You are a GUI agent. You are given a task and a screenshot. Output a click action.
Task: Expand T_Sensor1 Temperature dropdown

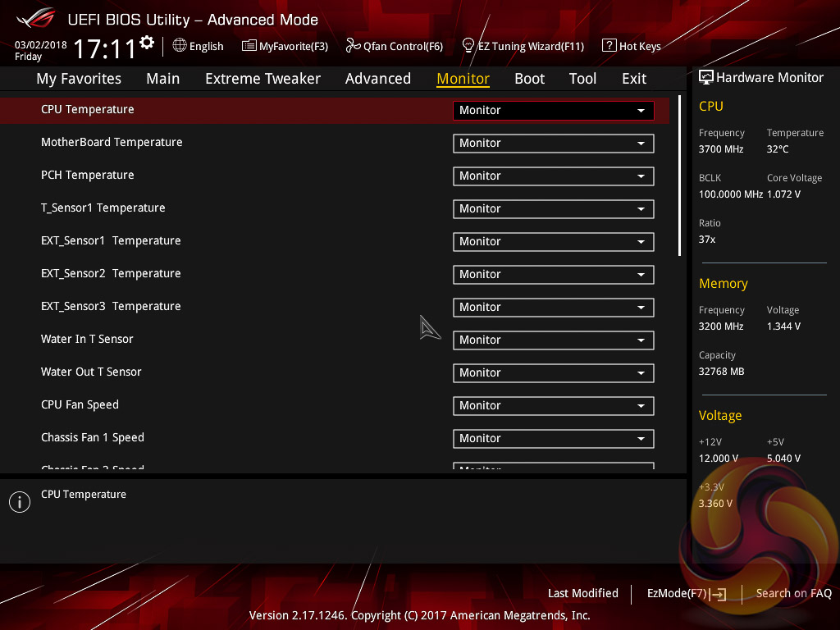(x=554, y=209)
